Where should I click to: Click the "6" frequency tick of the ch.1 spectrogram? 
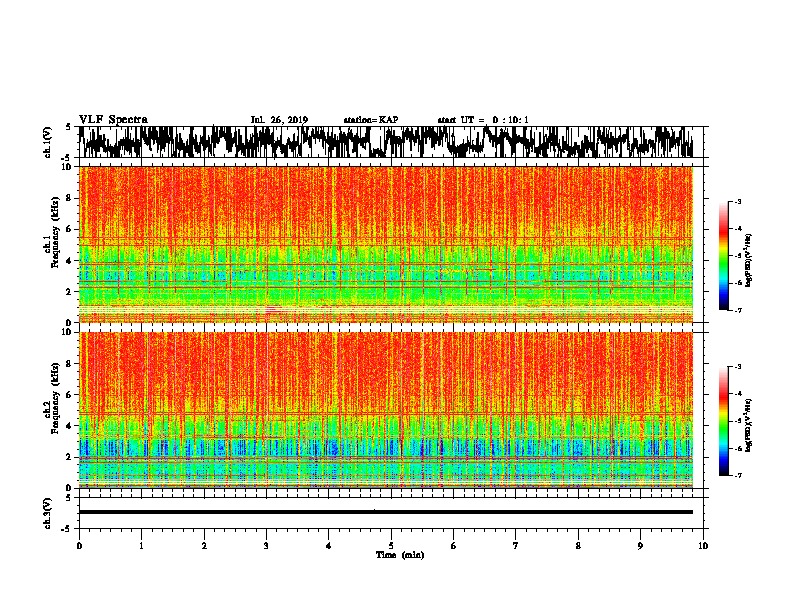[70, 229]
